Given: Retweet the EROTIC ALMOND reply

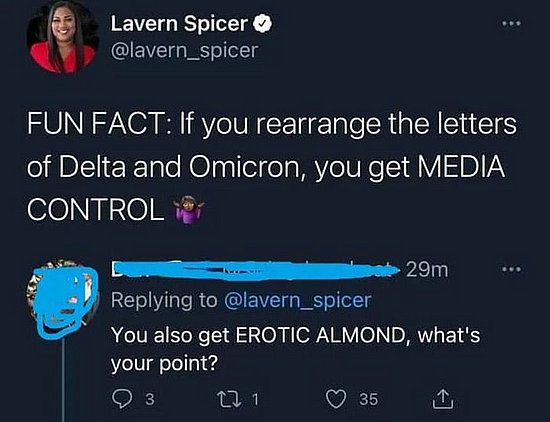Looking at the screenshot, I should [x=229, y=399].
